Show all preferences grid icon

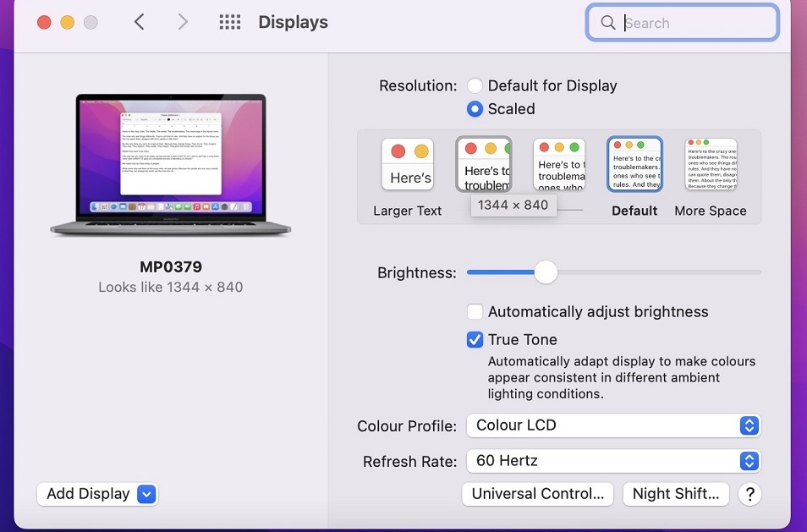tap(230, 23)
